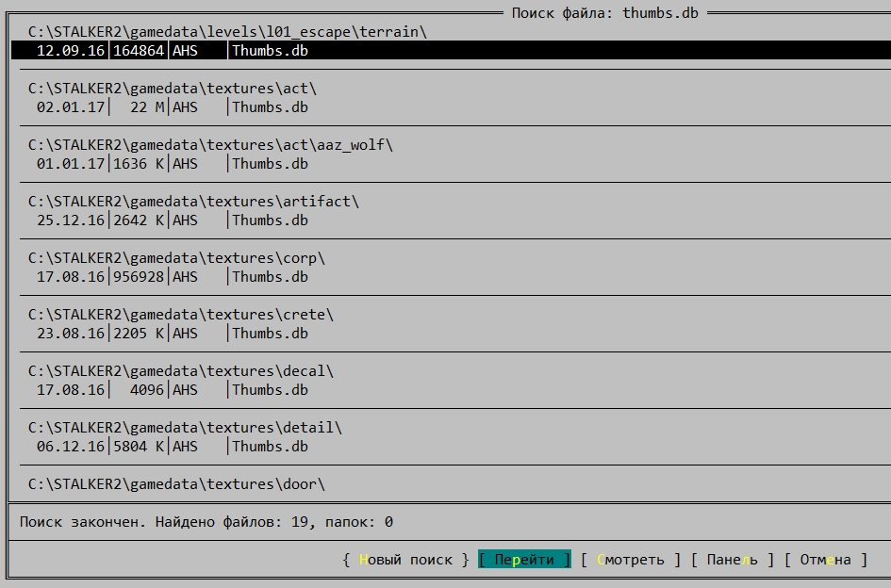Click the textures\decal\ folder path line
Viewport: 891px width, 588px height.
(181, 371)
